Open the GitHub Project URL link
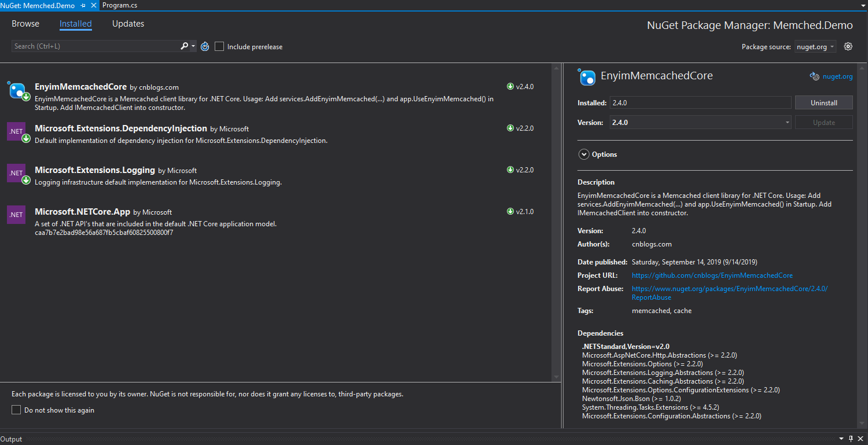Viewport: 868px width, 445px height. [x=712, y=275]
